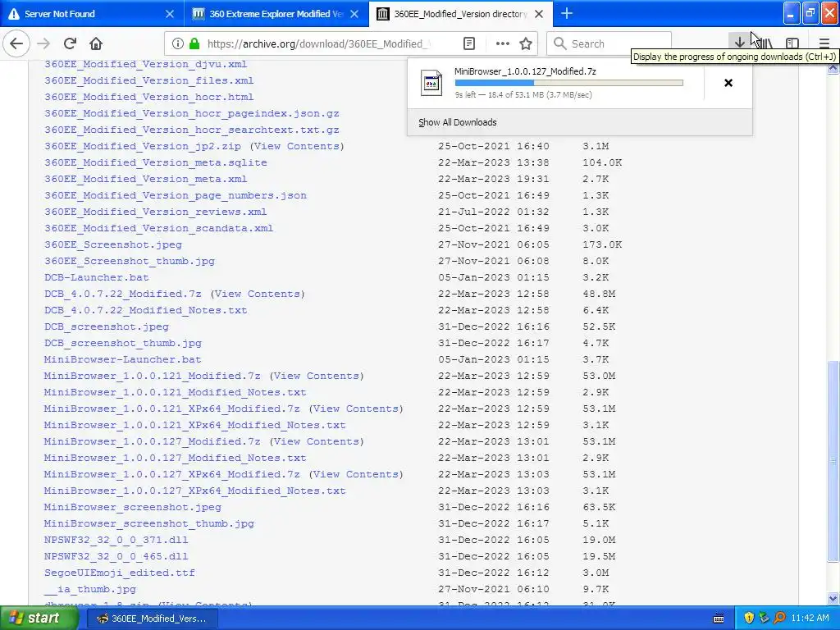Open page actions three-dot menu
The image size is (840, 630).
(503, 44)
